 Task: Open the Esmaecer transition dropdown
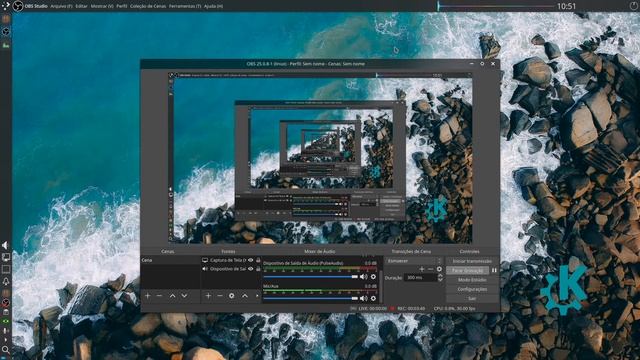(414, 260)
